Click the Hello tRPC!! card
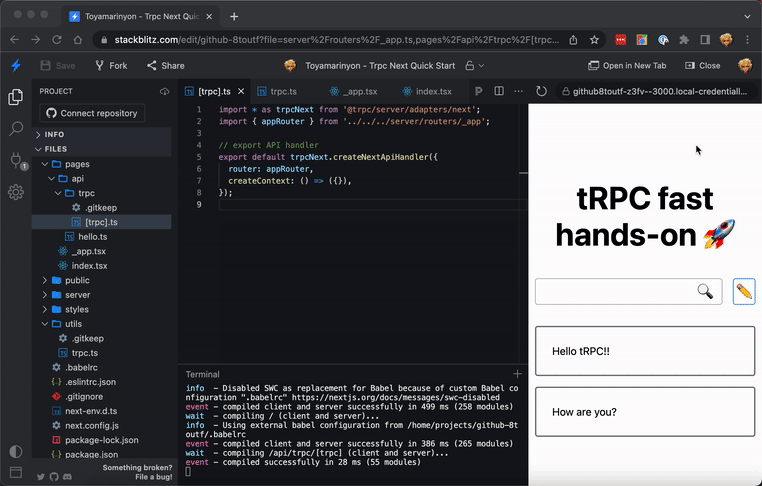 [645, 351]
